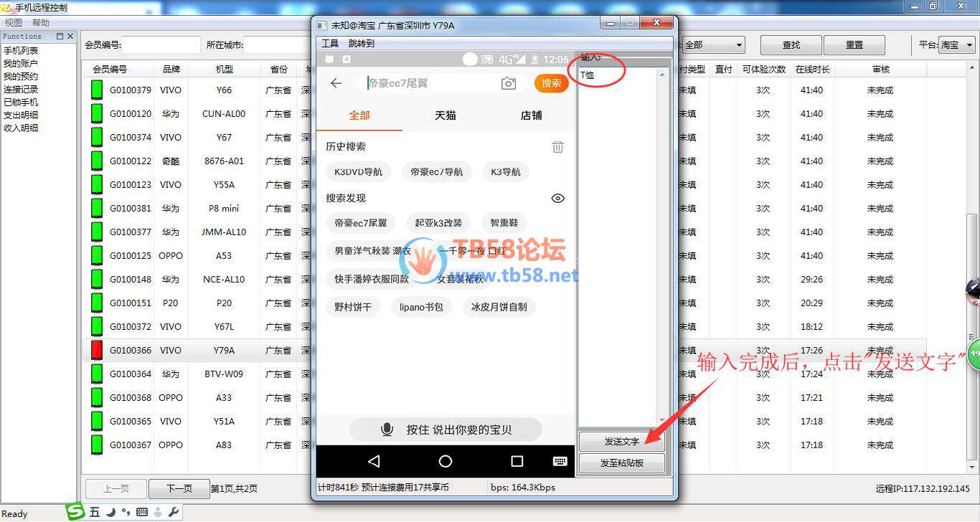Select 已锁手机 in Functions panel
This screenshot has width=980, height=522.
click(21, 103)
